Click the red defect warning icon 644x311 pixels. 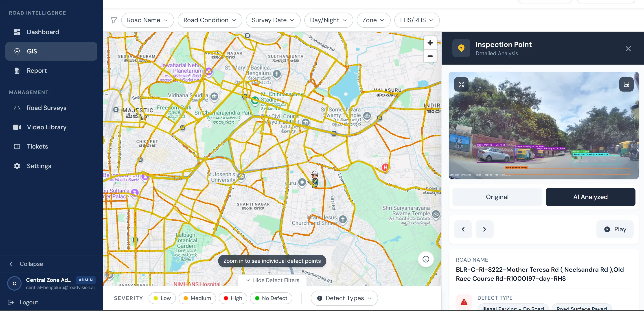[464, 302]
